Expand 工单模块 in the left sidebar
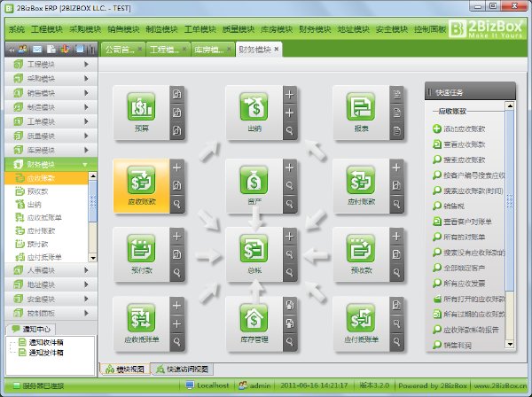This screenshot has width=532, height=397. [51, 121]
